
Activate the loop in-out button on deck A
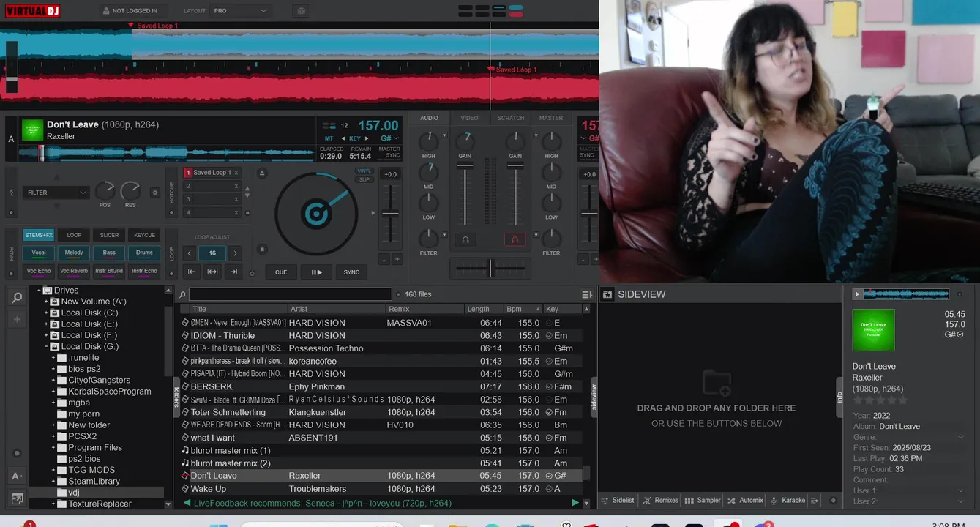coord(212,272)
